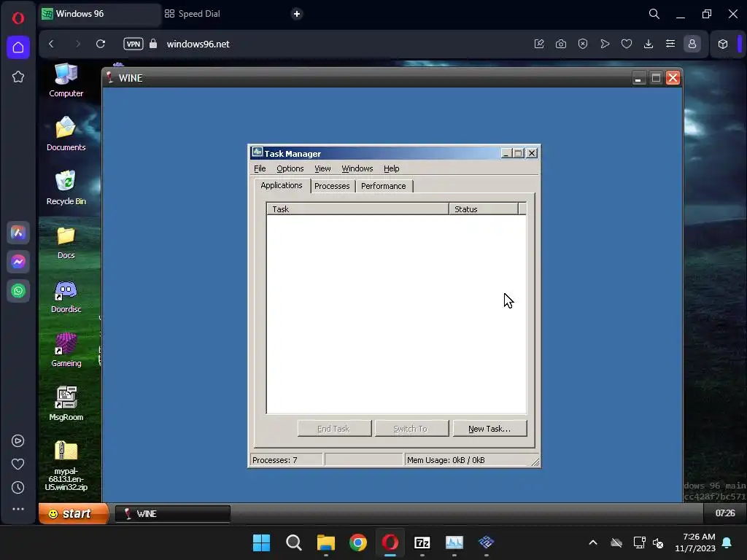Select the mypal zip file icon

click(66, 466)
